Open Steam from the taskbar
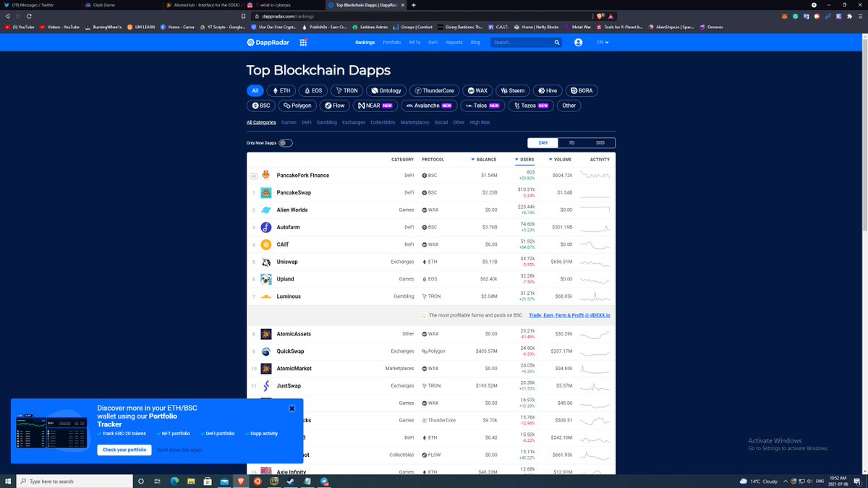 point(291,481)
